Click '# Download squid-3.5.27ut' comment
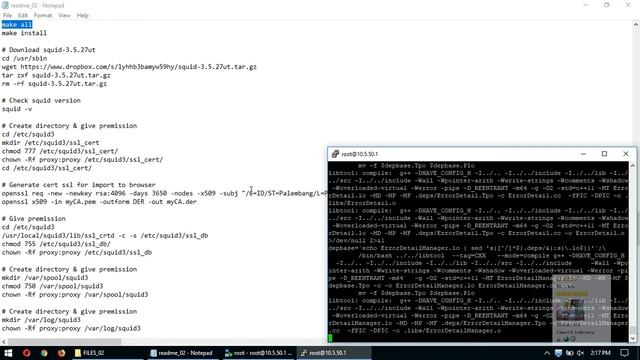This screenshot has height=360, width=640. (49, 50)
